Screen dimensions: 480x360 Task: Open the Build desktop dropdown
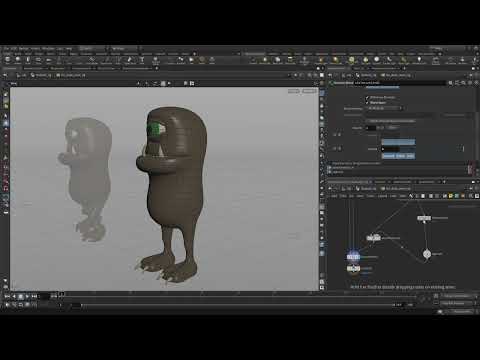pyautogui.click(x=92, y=49)
